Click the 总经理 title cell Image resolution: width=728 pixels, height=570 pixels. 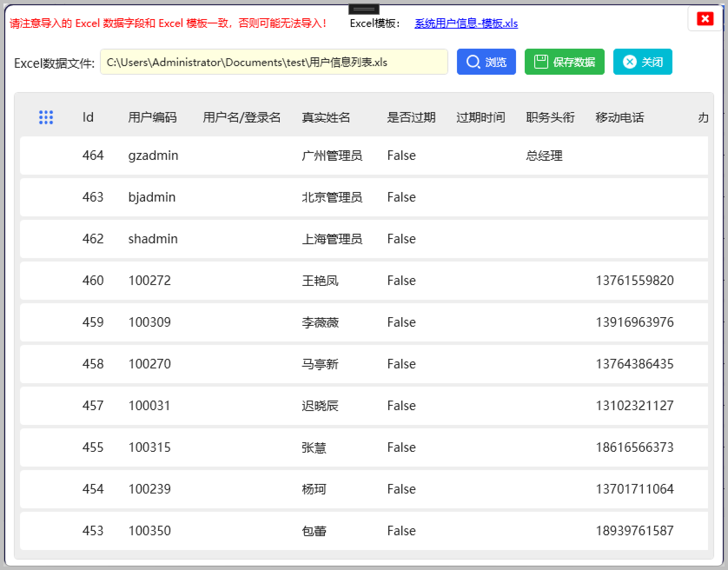[x=544, y=156]
